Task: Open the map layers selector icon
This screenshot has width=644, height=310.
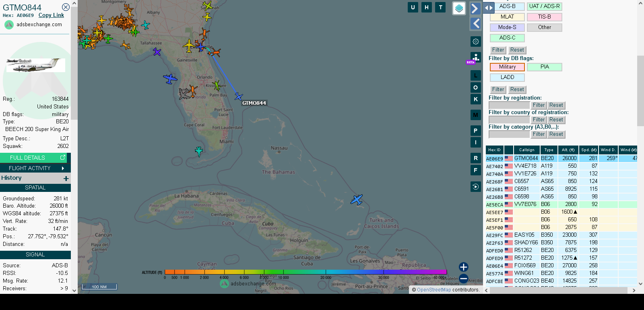Action: coord(459,8)
